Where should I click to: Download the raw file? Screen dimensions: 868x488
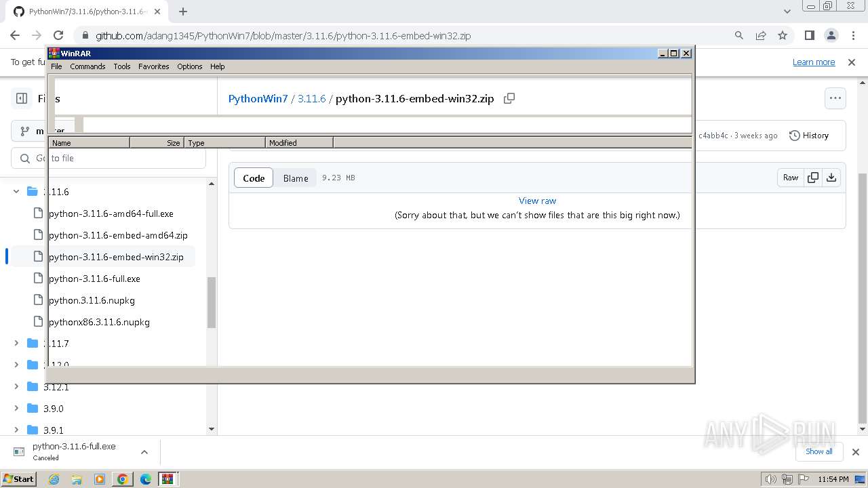coord(831,178)
